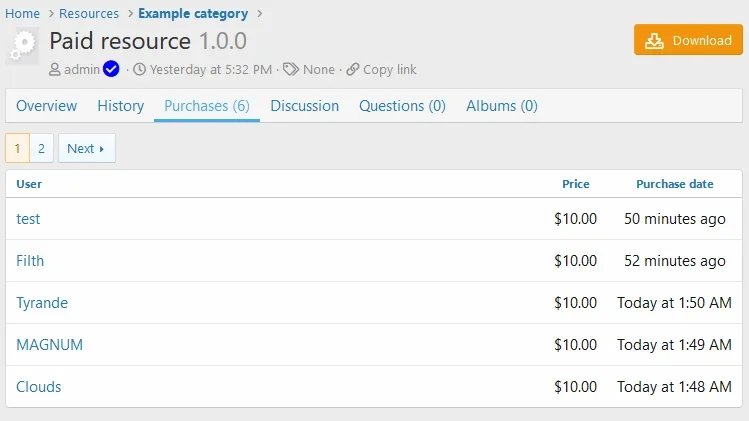Open user Tyrande's profile
The width and height of the screenshot is (749, 421).
[42, 303]
